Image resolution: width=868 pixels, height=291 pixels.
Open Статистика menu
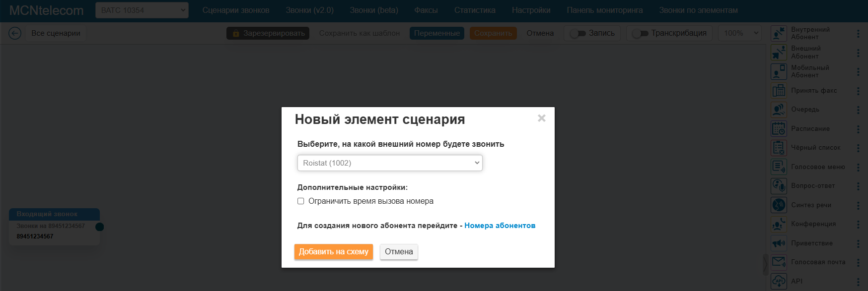[475, 10]
